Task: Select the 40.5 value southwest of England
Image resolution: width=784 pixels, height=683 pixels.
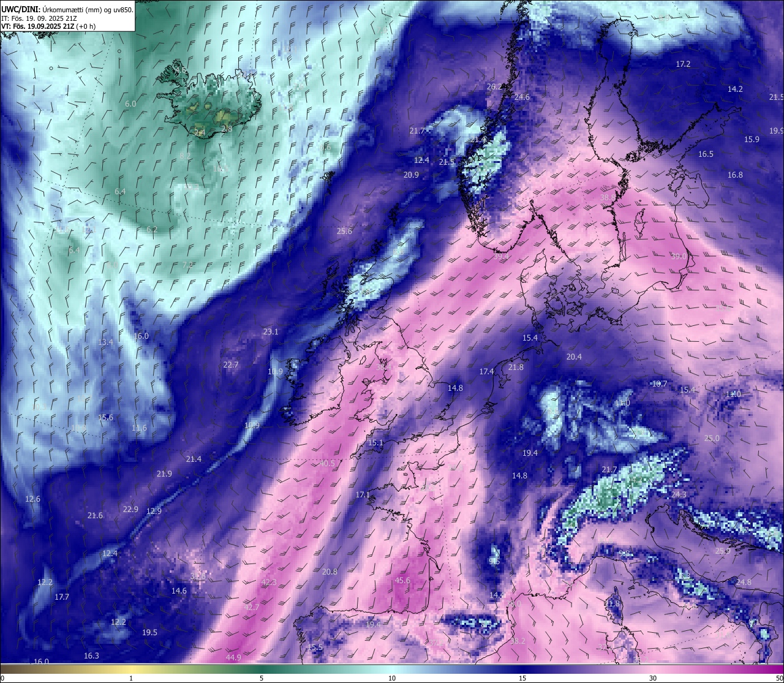Action: [x=327, y=464]
